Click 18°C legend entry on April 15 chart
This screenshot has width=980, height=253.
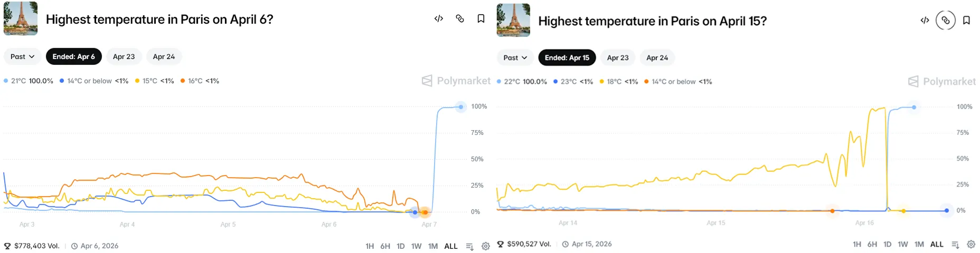(x=618, y=82)
